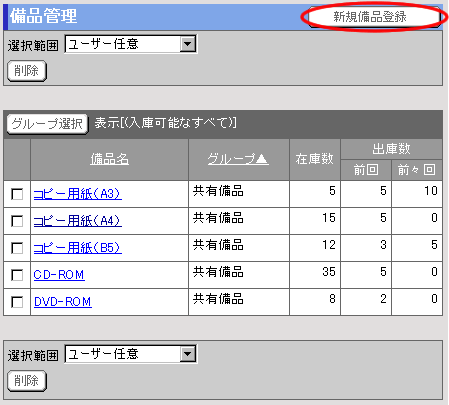The image size is (449, 405).
Task: Open the top 選択範囲 dropdown
Action: (x=131, y=44)
